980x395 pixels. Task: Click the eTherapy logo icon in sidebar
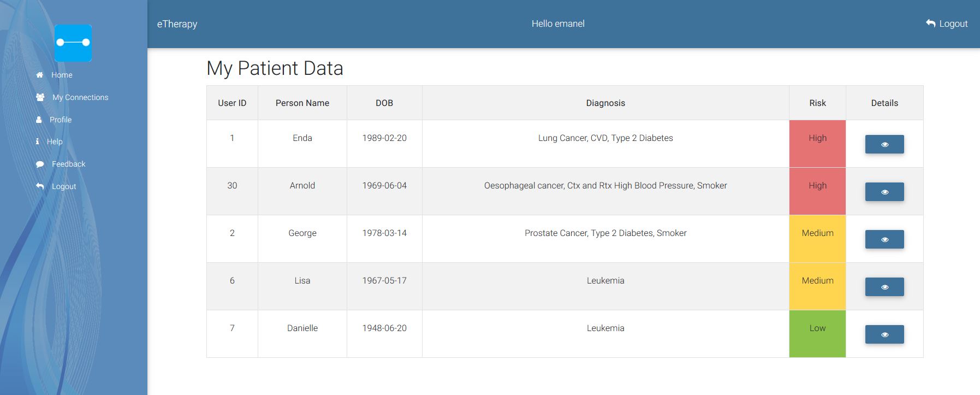[73, 43]
